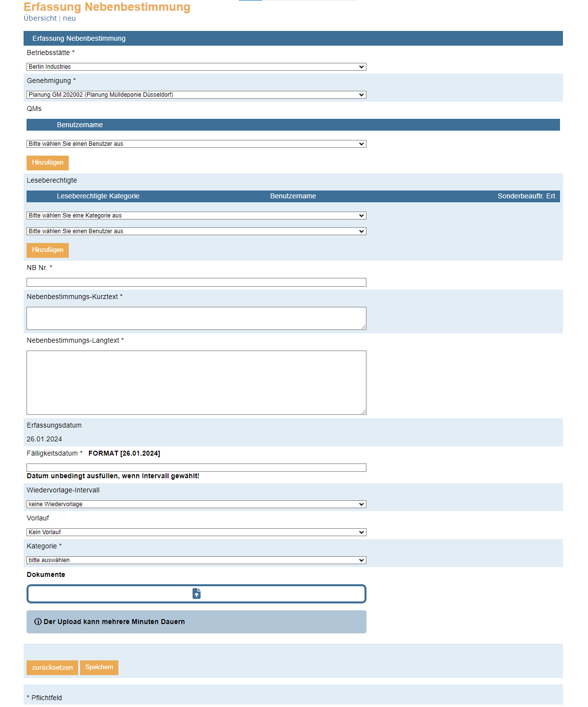Viewport: 588px width, 707px height.
Task: Click Hinzufügen button under QMs
Action: click(x=48, y=163)
